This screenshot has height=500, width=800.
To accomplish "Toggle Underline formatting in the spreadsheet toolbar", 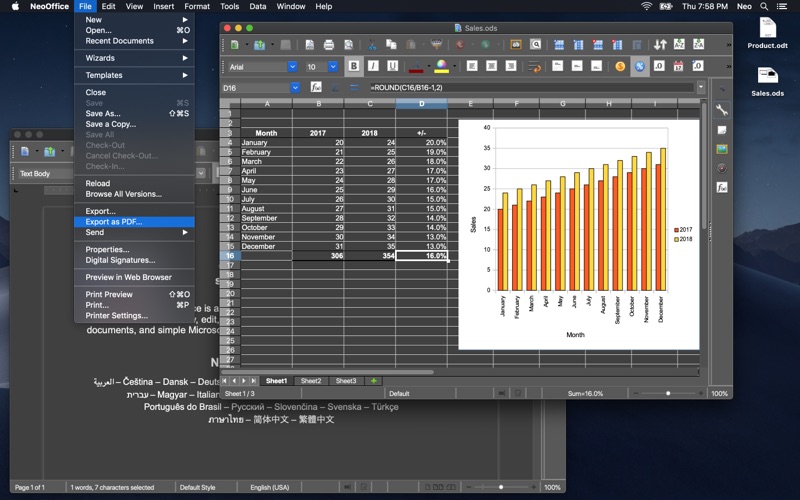I will tap(394, 67).
